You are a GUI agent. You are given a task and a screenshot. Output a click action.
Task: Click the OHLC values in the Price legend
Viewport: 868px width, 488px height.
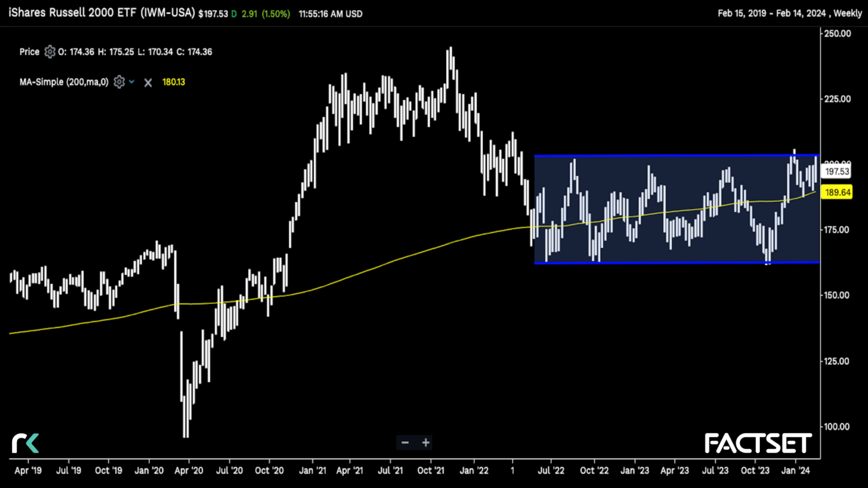(x=135, y=52)
